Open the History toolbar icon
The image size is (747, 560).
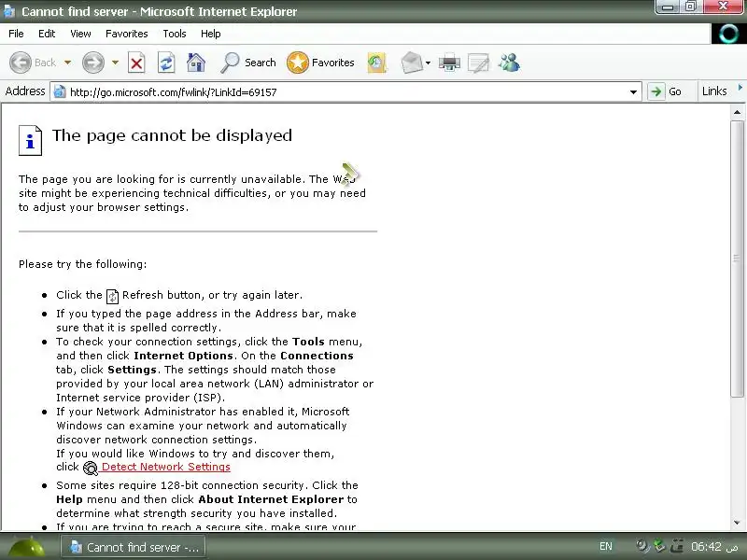tap(376, 63)
